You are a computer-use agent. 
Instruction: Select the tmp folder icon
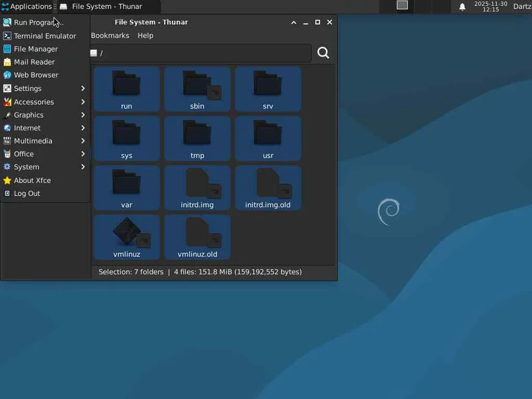197,133
